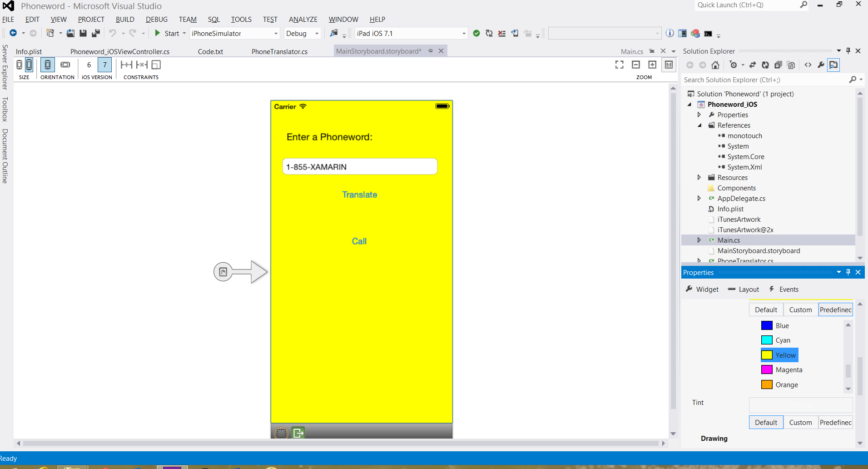Open the BUILD menu
This screenshot has height=469, width=868.
pos(125,19)
